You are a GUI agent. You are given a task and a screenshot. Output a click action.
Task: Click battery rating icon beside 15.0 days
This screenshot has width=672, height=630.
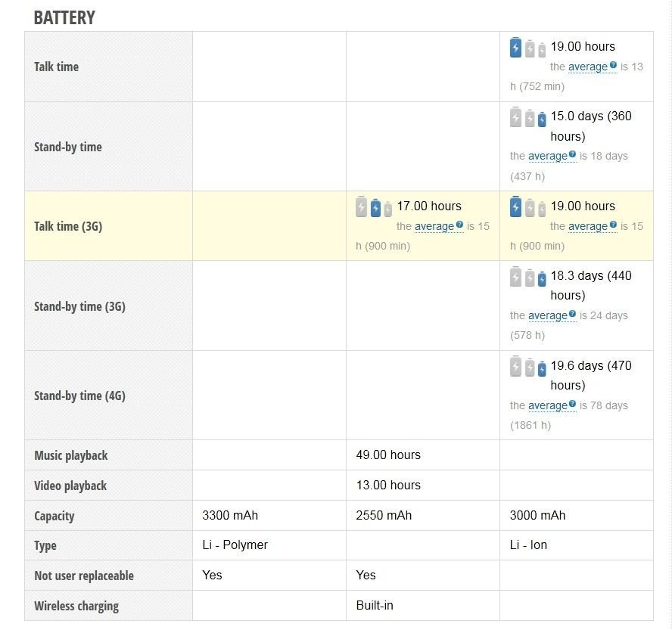click(x=527, y=117)
